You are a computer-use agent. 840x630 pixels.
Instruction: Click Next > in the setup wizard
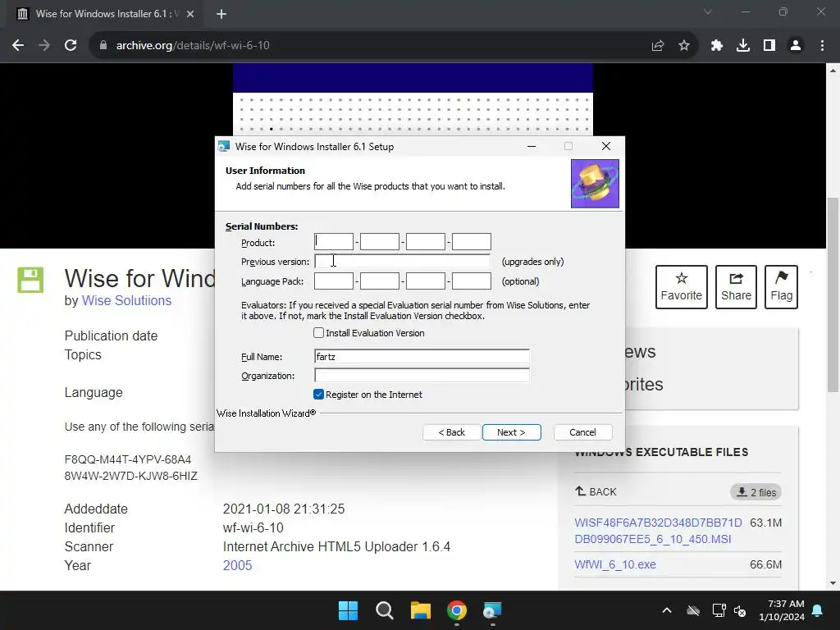pos(512,432)
